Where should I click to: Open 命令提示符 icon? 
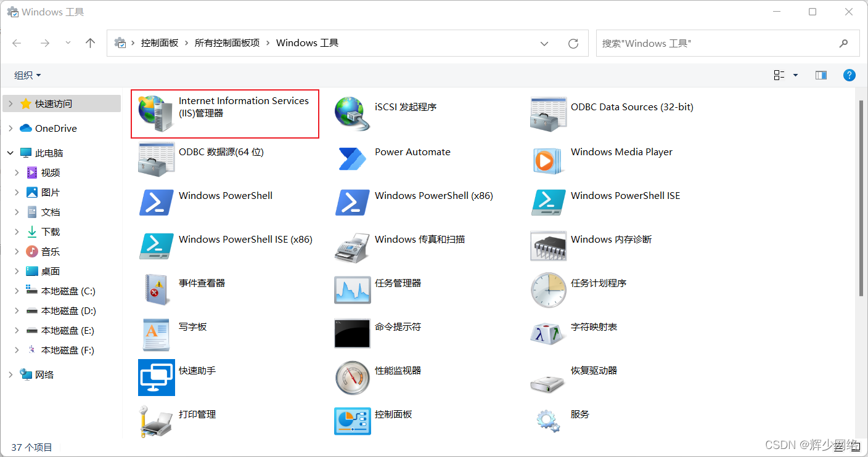pos(353,334)
